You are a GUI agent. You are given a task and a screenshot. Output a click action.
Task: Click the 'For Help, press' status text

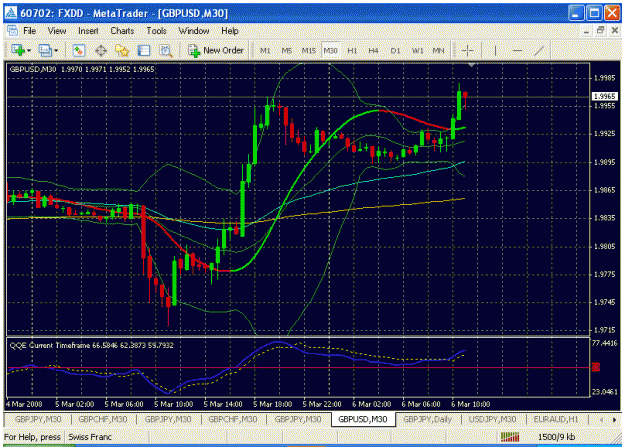click(x=32, y=437)
